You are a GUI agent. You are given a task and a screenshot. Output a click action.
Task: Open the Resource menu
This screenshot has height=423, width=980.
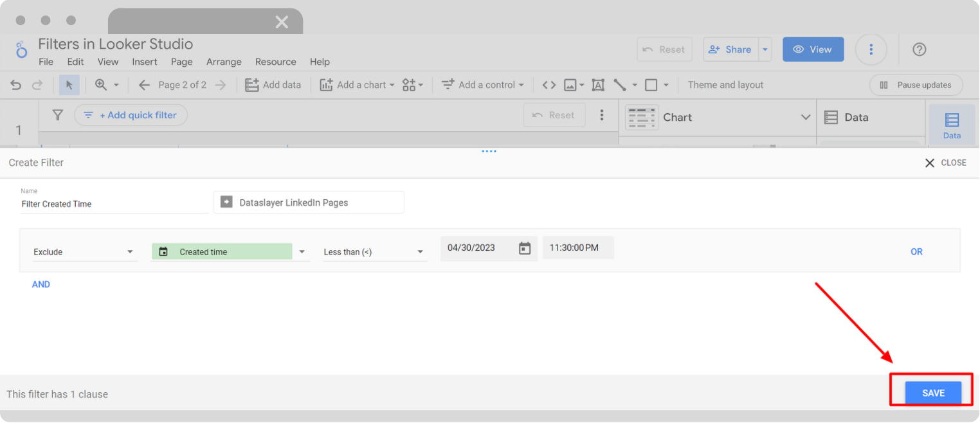coord(275,62)
